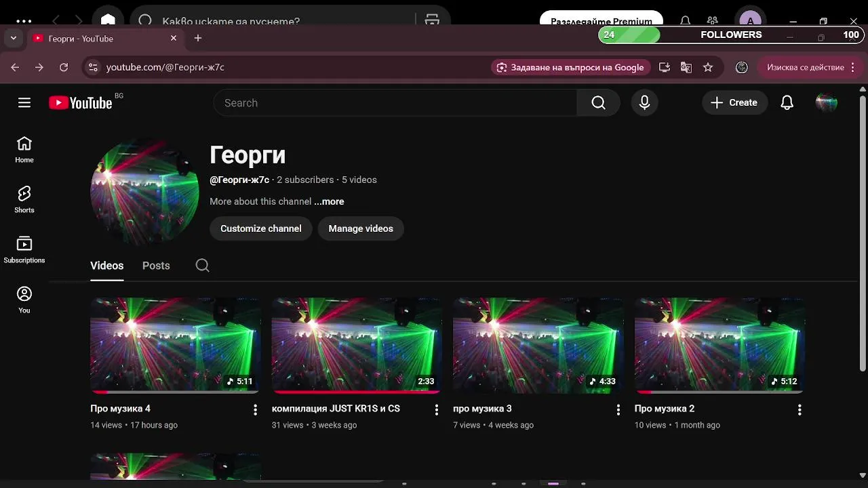Click the address bar URL
The height and width of the screenshot is (488, 868).
(x=165, y=67)
